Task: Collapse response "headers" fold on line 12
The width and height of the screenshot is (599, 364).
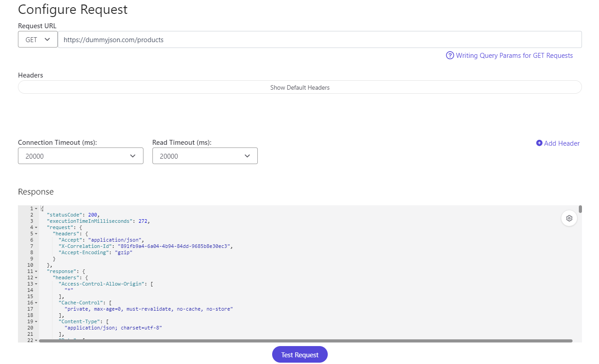Action: [36, 277]
